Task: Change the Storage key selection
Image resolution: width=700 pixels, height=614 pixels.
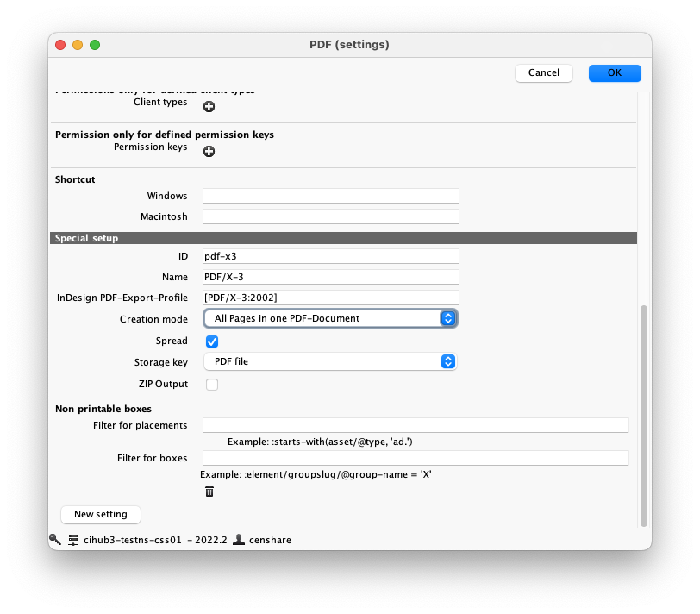Action: click(330, 362)
